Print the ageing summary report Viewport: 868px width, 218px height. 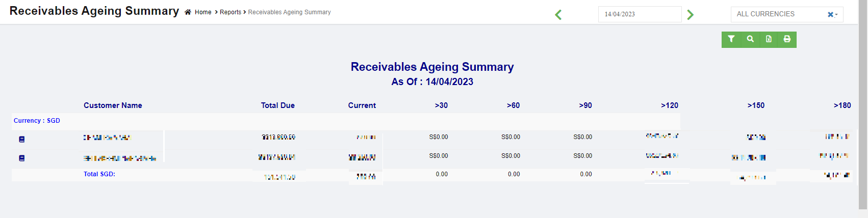tap(787, 39)
